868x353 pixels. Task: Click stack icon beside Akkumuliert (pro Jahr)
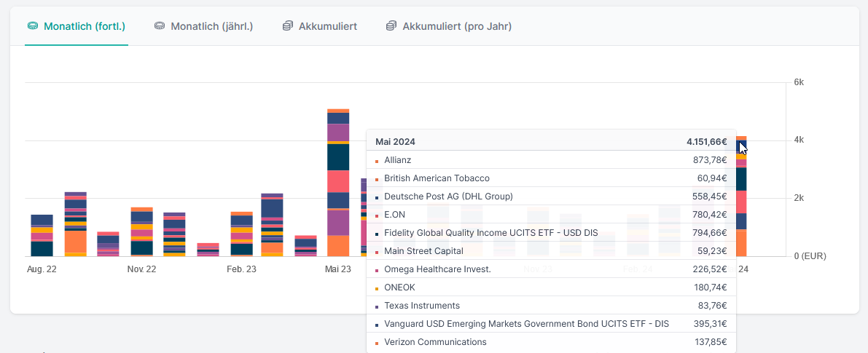point(391,26)
